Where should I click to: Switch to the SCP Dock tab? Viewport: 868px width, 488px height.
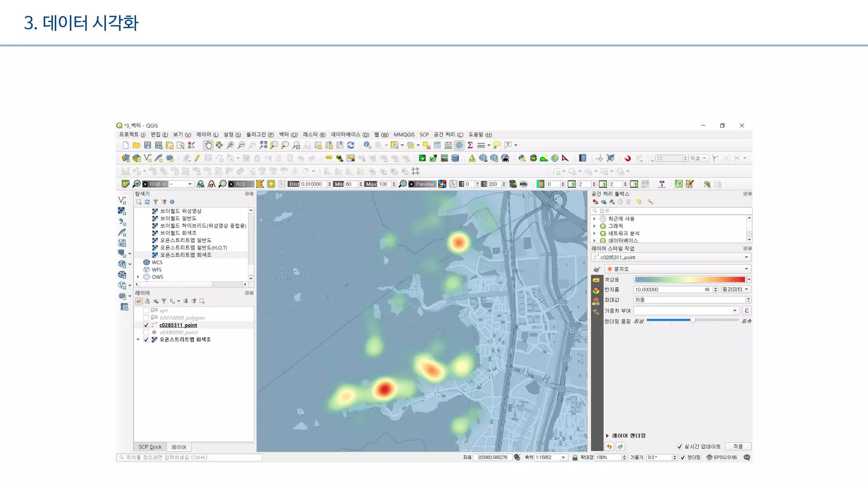tap(150, 447)
